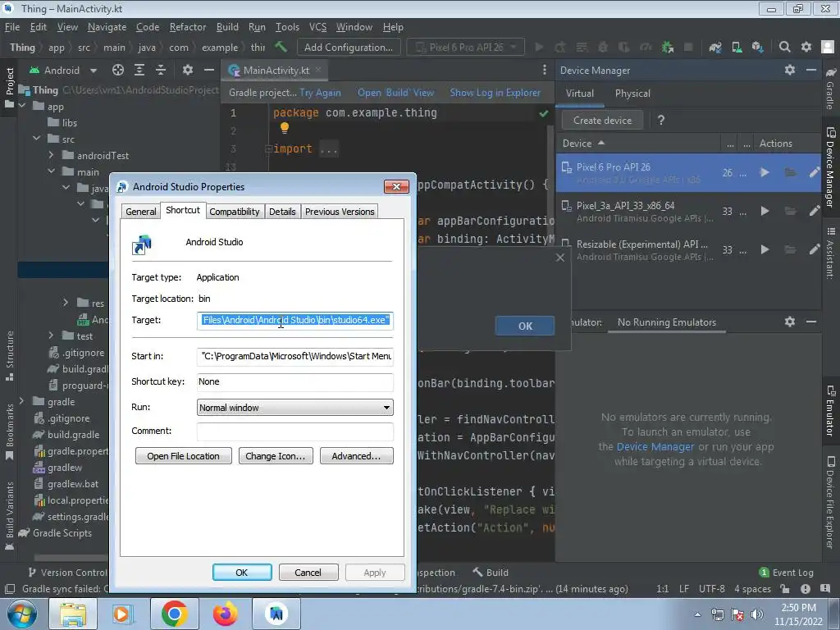The width and height of the screenshot is (840, 630).
Task: Switch to Physical tab in Device Manager
Action: 632,94
